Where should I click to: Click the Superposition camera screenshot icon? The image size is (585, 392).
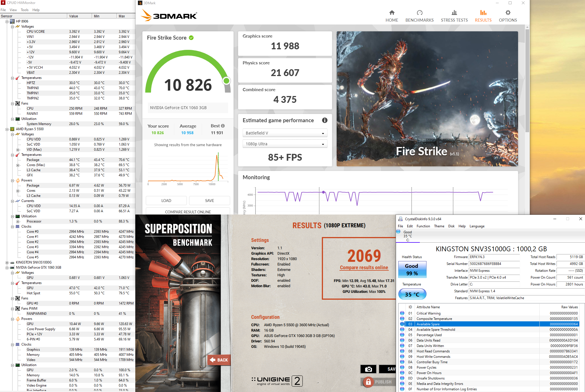[368, 369]
